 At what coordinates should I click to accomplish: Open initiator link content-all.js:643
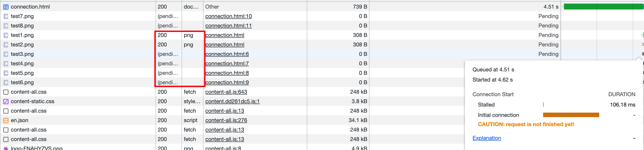coord(226,92)
